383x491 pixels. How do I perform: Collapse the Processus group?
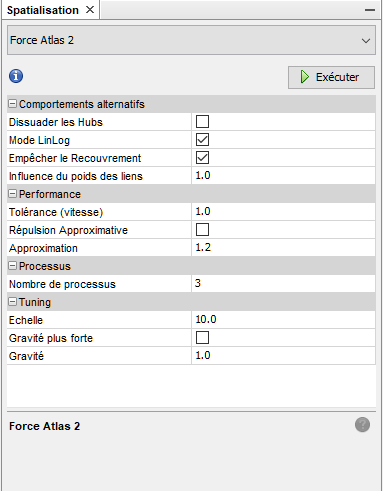coord(12,266)
